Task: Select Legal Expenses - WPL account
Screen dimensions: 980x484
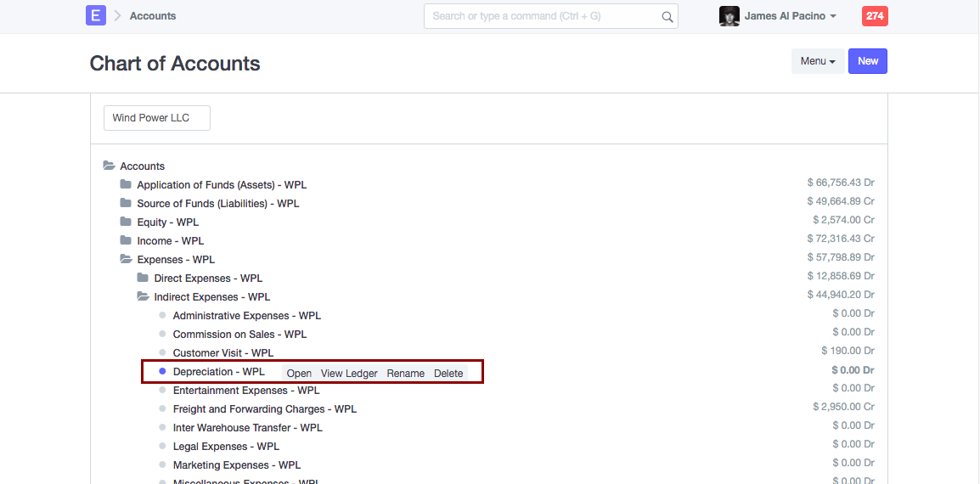Action: [x=226, y=447]
